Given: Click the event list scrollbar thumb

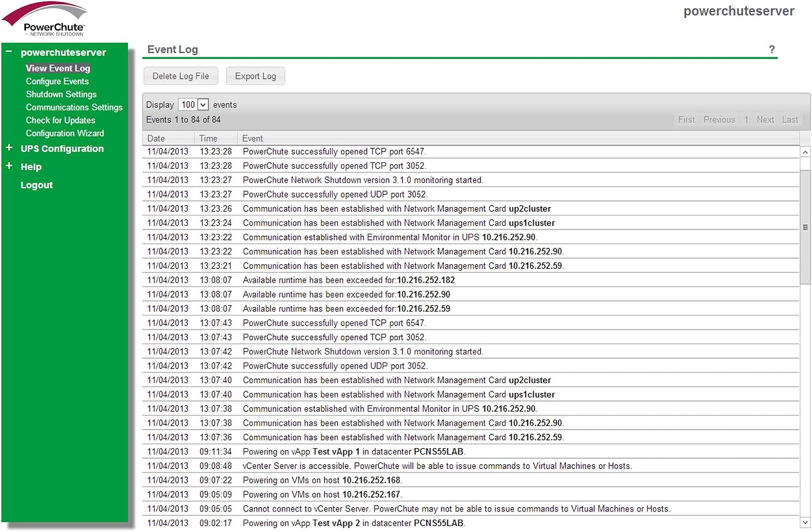Looking at the screenshot, I should point(806,227).
